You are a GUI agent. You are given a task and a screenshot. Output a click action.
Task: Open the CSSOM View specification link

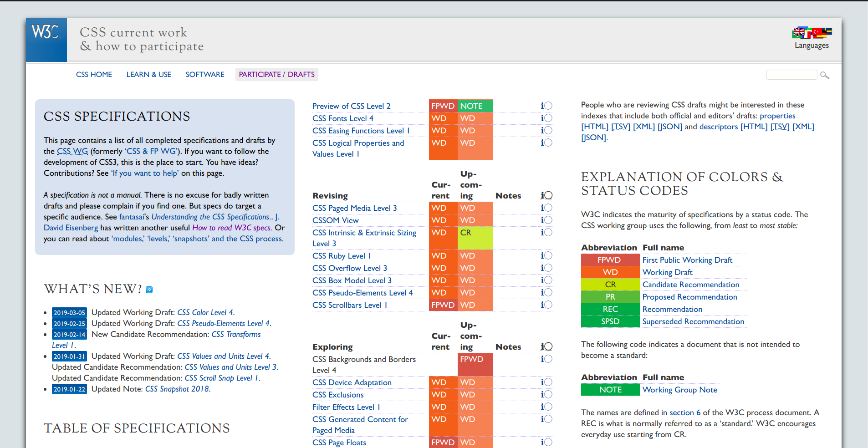click(x=336, y=220)
